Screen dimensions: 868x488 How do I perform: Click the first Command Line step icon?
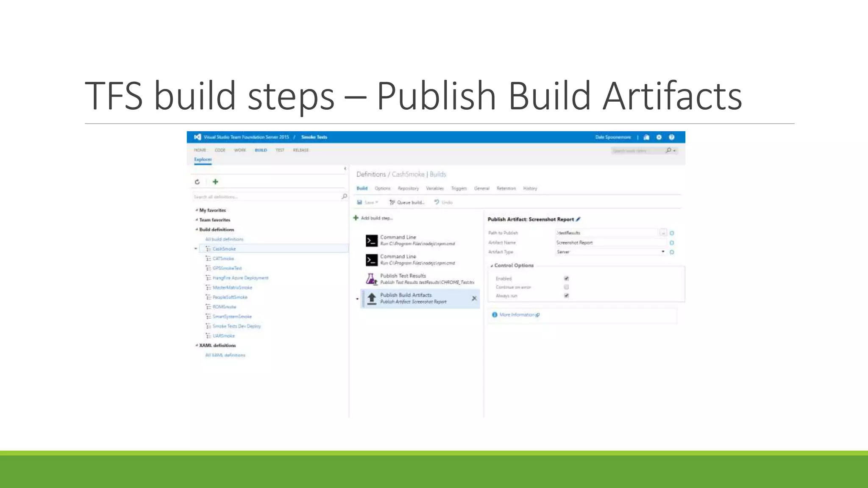372,241
